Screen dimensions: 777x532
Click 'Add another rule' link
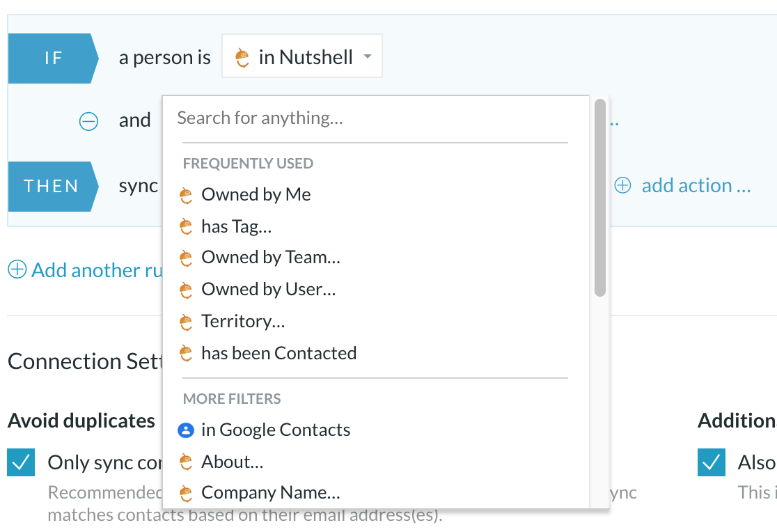[97, 270]
